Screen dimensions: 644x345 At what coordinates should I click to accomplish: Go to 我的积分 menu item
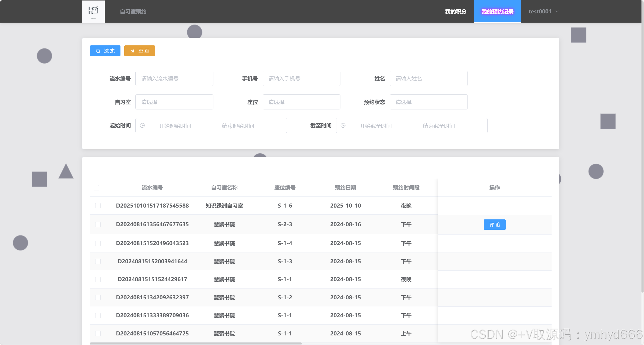(x=456, y=12)
